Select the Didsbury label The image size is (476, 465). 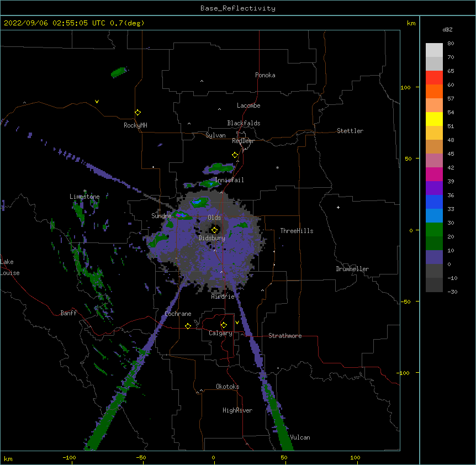211,238
